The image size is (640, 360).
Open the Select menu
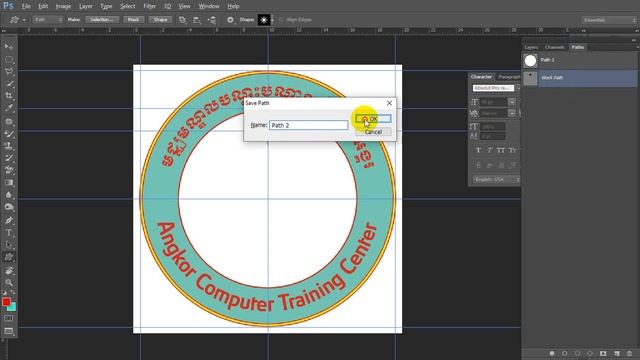tap(127, 6)
